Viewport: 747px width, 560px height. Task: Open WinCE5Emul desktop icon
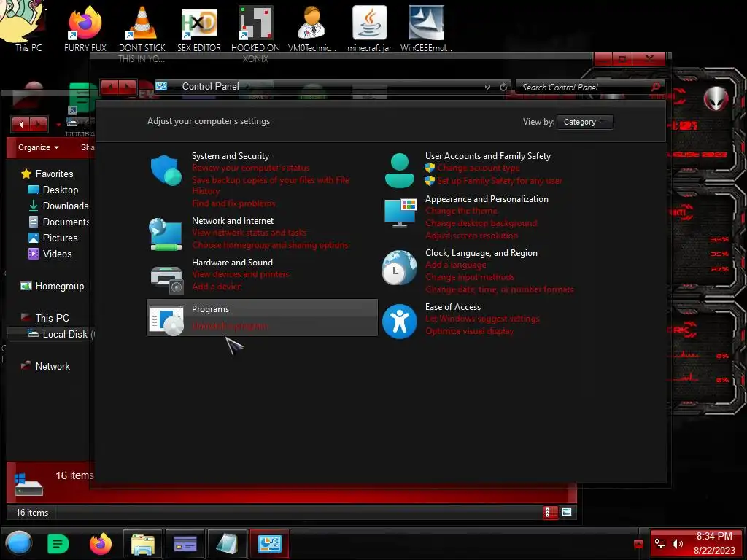(x=426, y=29)
